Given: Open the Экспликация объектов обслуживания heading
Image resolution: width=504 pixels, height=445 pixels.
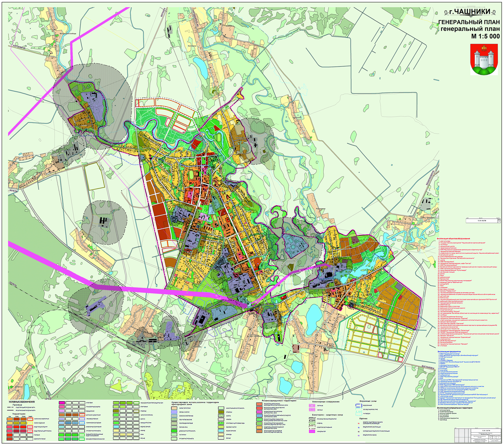Looking at the screenshot, I should [453, 239].
